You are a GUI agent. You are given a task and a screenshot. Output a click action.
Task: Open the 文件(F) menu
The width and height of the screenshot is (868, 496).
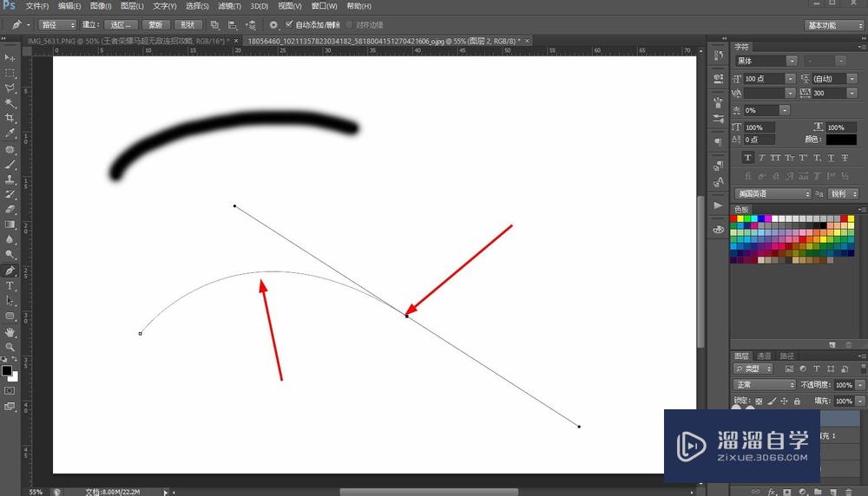pyautogui.click(x=36, y=6)
